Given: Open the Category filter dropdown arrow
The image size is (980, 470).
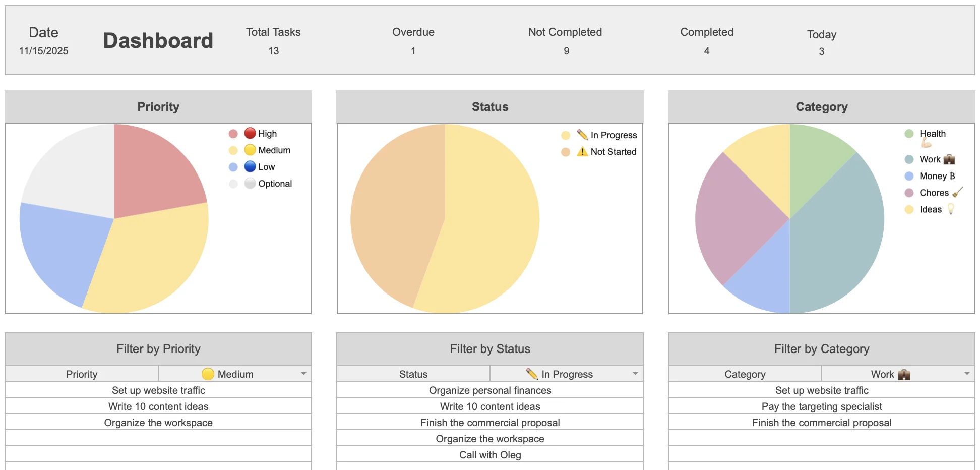Looking at the screenshot, I should (967, 374).
